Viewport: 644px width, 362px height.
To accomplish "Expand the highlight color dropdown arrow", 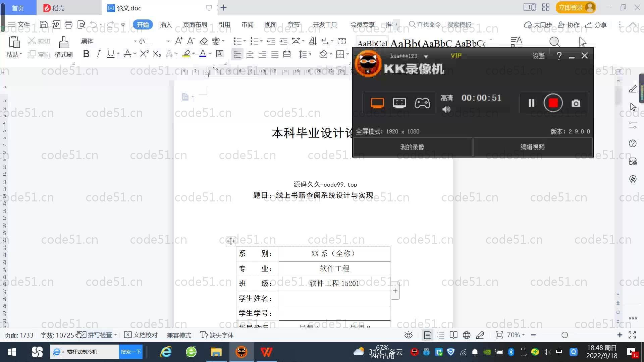I will tap(194, 54).
